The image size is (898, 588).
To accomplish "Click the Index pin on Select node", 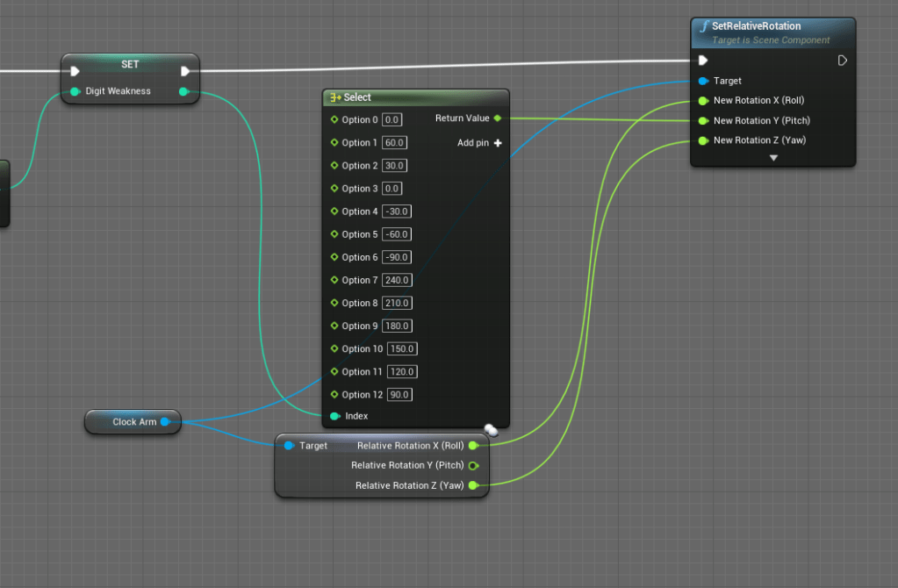I will click(334, 416).
